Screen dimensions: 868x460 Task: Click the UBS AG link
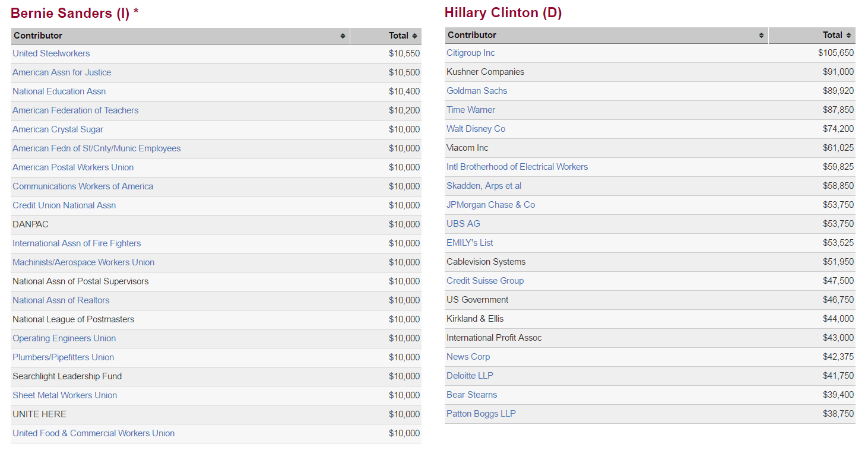tap(464, 224)
